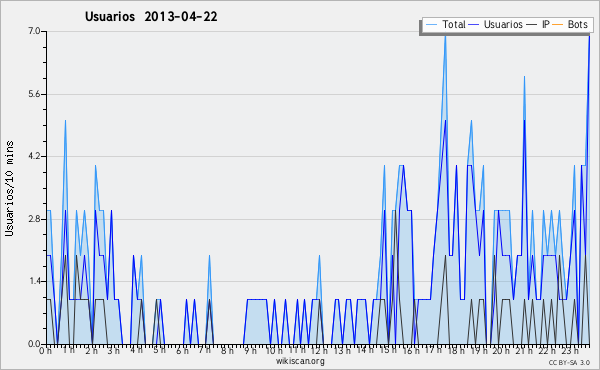The height and width of the screenshot is (370, 600).
Task: Click the '9 h' x-axis label
Action: tap(250, 351)
